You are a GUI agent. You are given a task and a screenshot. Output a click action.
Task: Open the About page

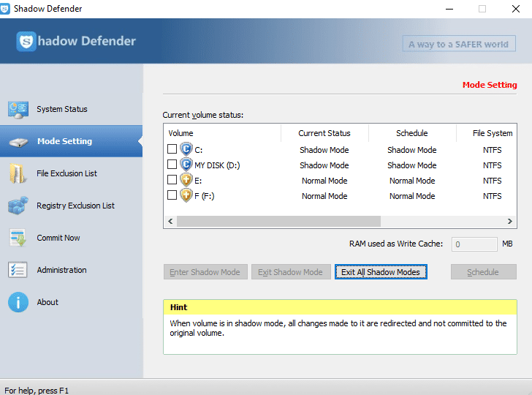(72, 302)
